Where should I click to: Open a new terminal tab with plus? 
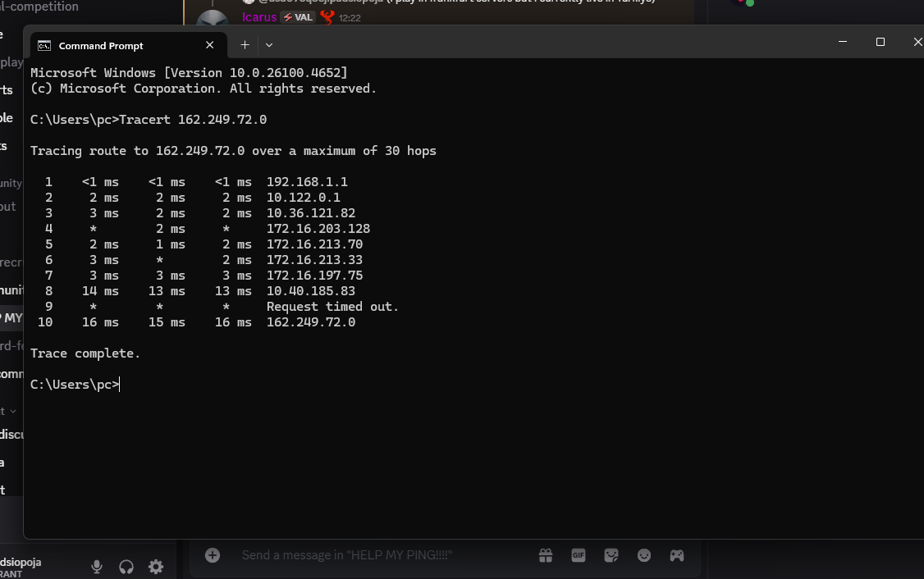(x=245, y=45)
